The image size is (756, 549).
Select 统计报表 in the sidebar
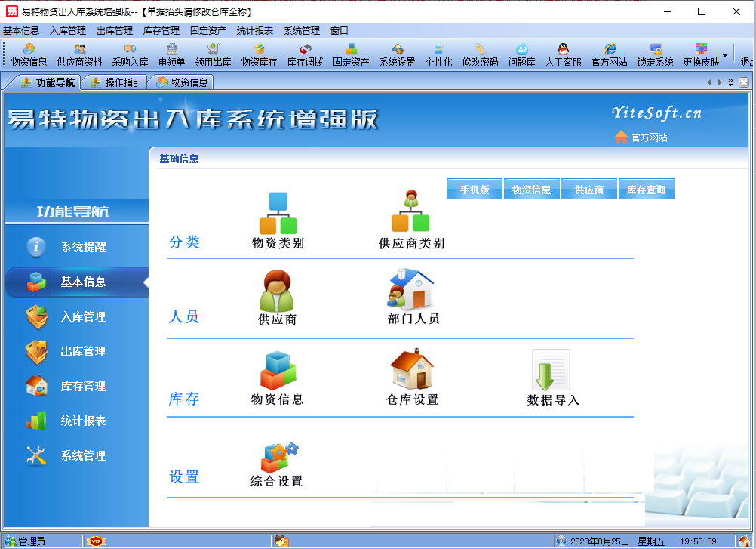(77, 421)
